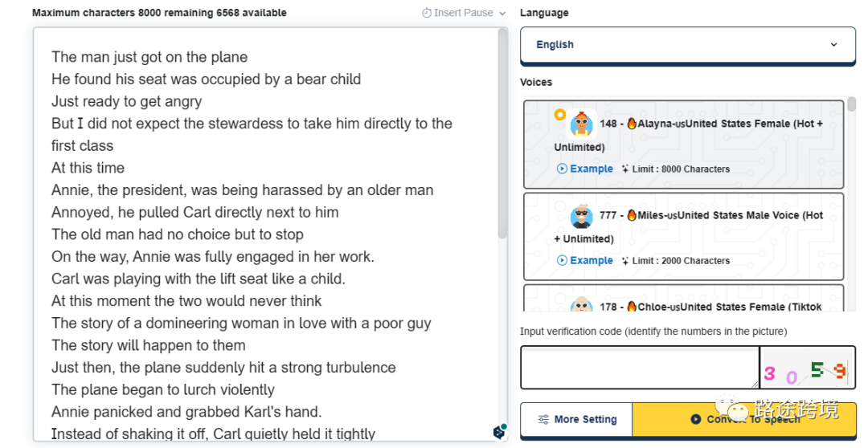Choose the 178 Chloe female voice card

(x=684, y=299)
